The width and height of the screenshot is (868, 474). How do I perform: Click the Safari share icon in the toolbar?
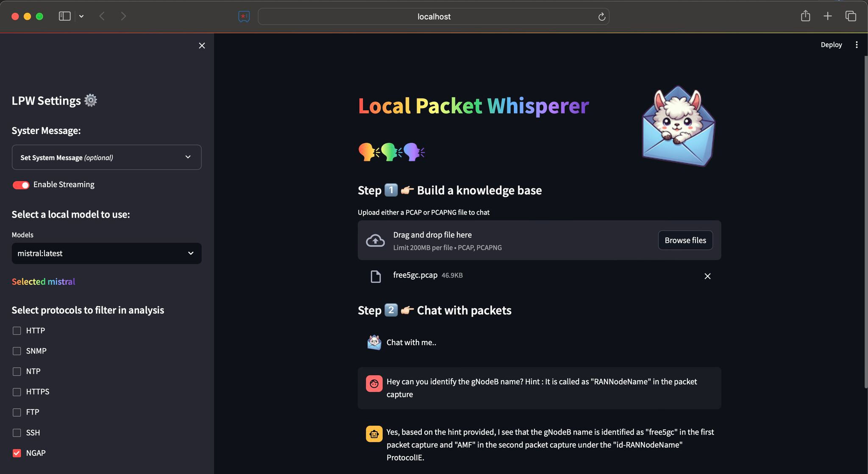click(806, 16)
